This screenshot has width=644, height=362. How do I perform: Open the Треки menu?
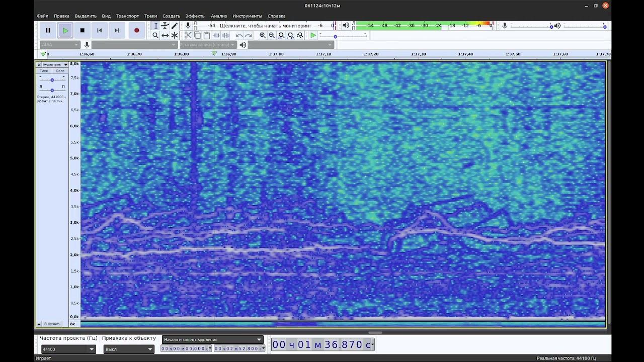(150, 16)
